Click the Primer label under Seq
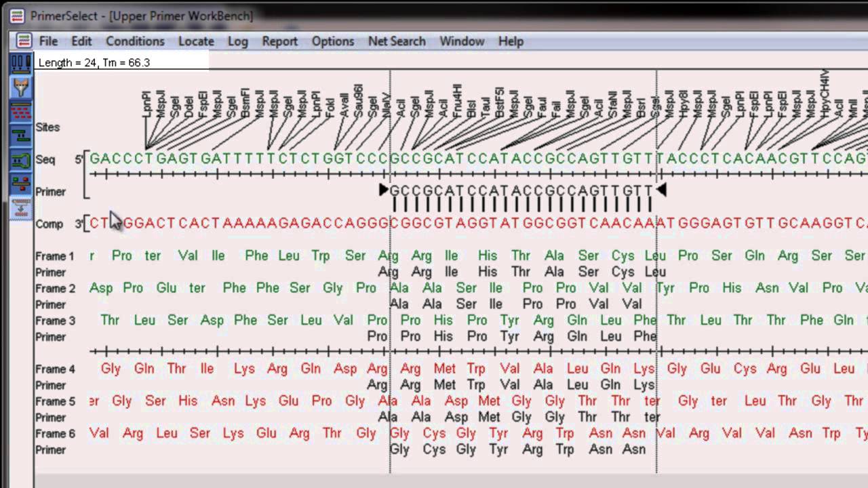The width and height of the screenshot is (868, 488). (x=51, y=192)
